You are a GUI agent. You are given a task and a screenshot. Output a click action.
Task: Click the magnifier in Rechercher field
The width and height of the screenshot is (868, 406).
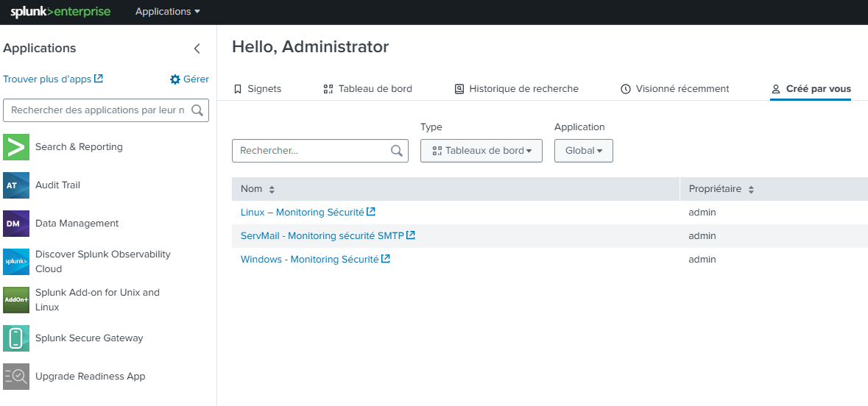click(x=396, y=151)
